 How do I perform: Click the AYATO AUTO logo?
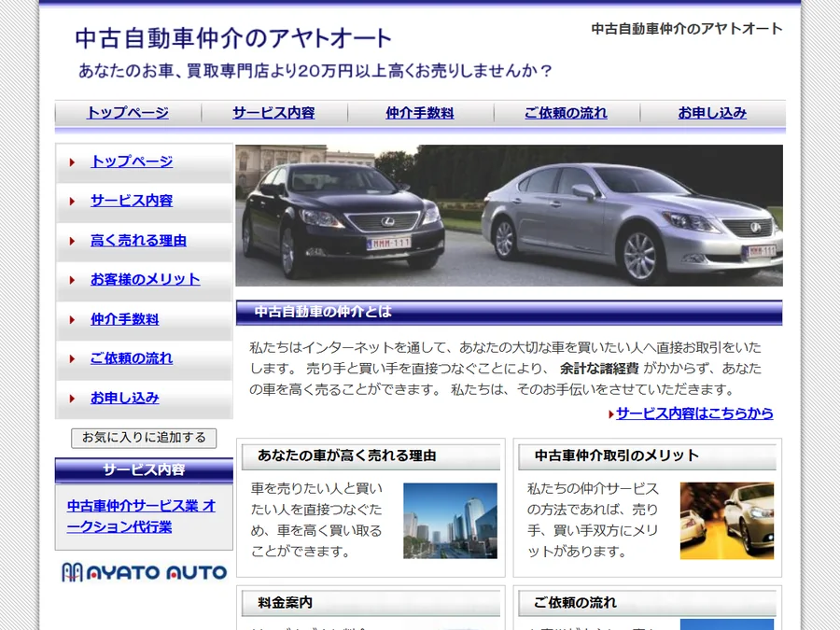coord(144,572)
